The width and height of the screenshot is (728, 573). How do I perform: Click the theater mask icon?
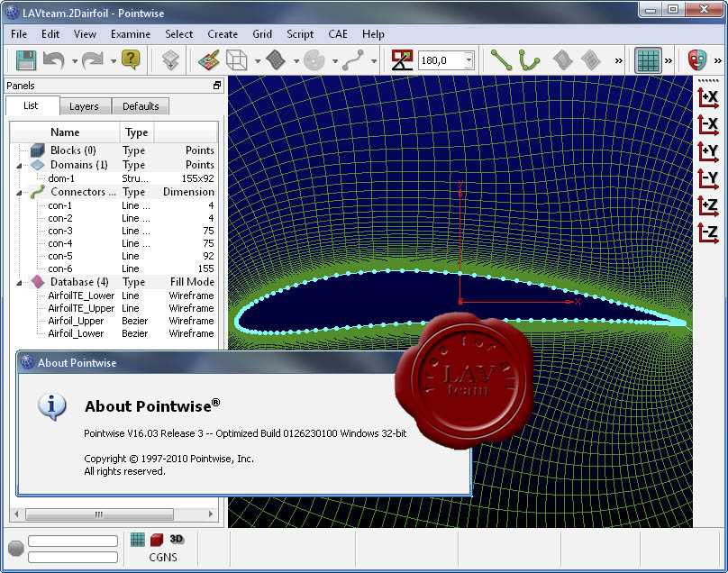tap(696, 60)
